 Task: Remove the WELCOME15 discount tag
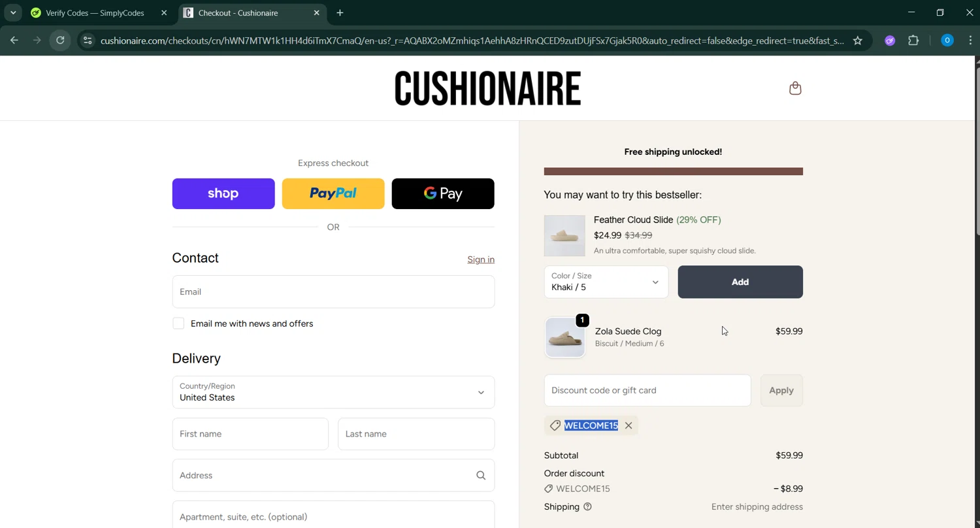[x=629, y=425]
